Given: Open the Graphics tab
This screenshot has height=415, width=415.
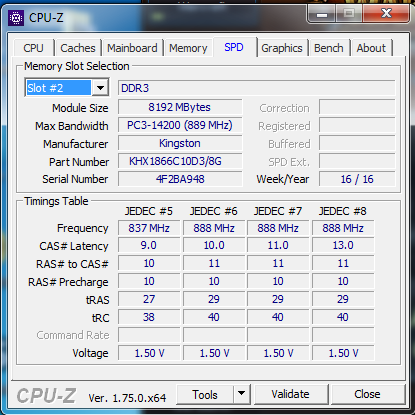Looking at the screenshot, I should [x=282, y=48].
